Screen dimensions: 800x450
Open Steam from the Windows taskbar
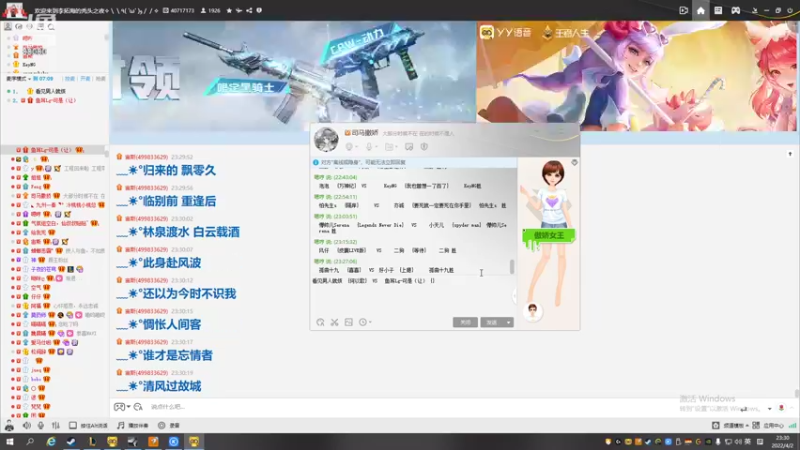click(71, 441)
